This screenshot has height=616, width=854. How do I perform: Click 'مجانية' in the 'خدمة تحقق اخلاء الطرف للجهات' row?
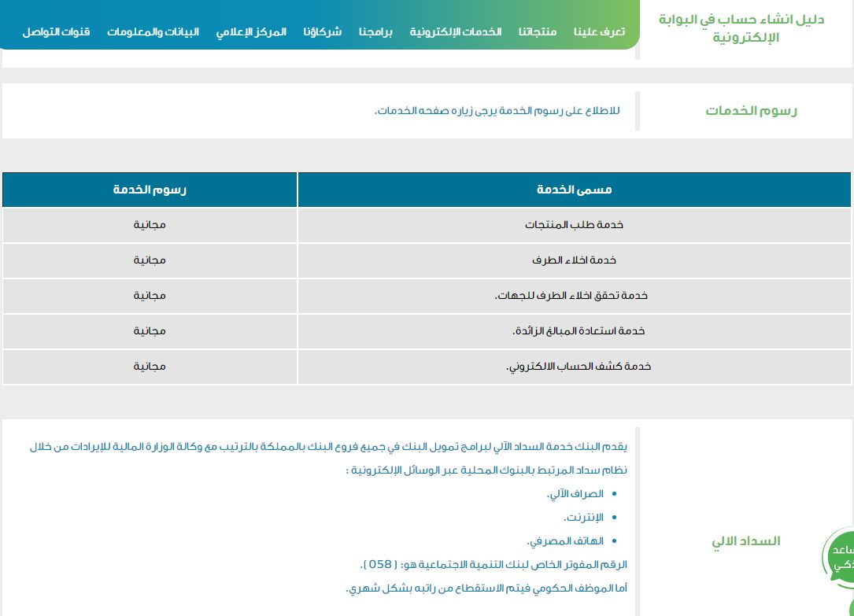(150, 296)
